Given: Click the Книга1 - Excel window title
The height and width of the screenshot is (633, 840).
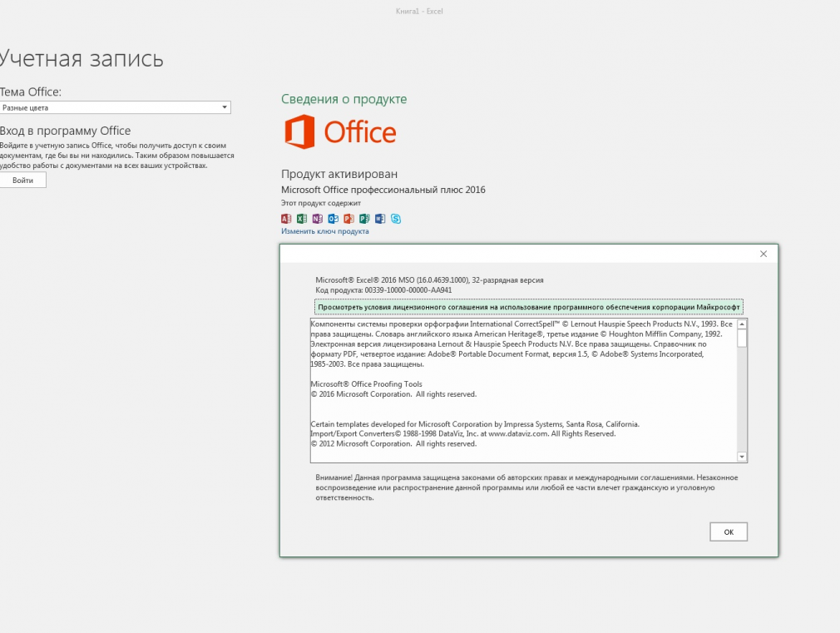Looking at the screenshot, I should click(419, 12).
